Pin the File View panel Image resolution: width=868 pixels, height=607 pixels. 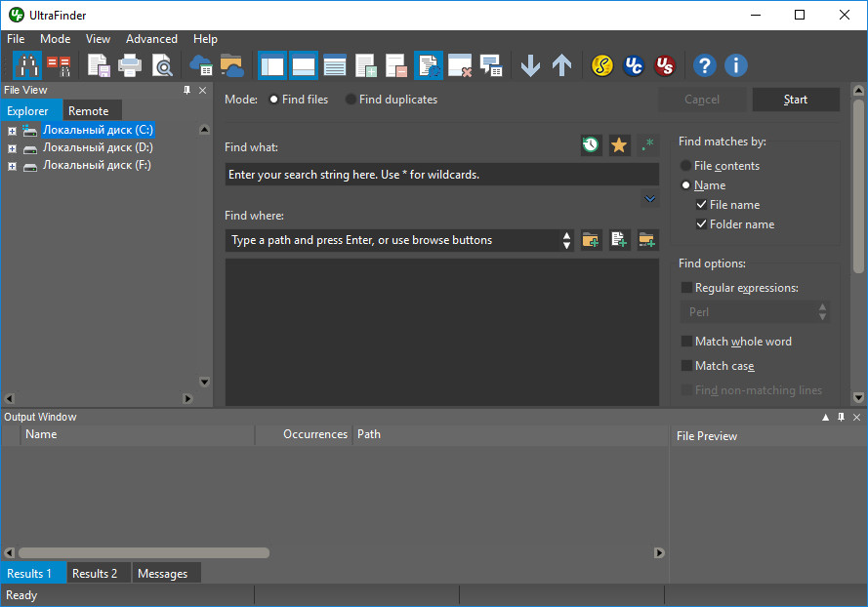coord(187,90)
